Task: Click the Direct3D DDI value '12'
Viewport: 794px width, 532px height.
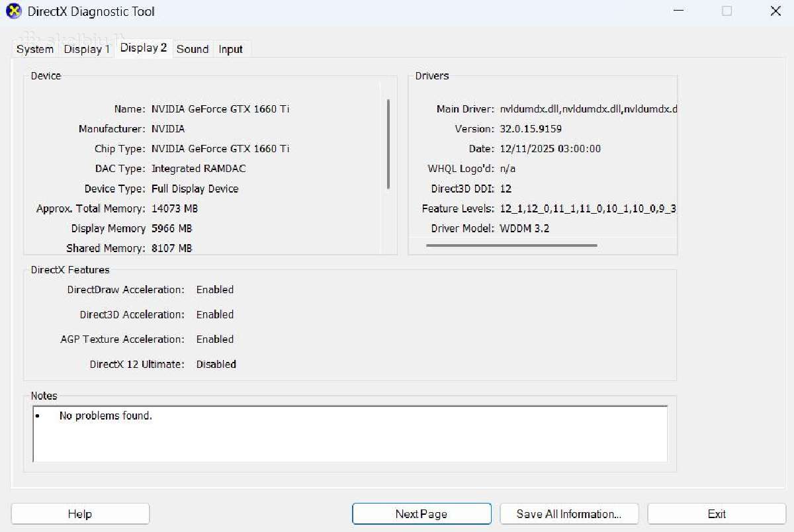Action: point(506,189)
